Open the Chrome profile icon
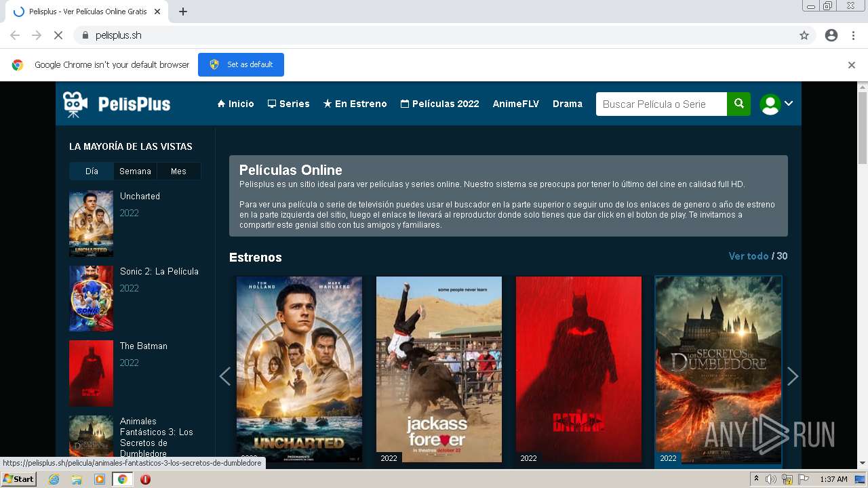Screen dimensions: 868x488 point(831,35)
